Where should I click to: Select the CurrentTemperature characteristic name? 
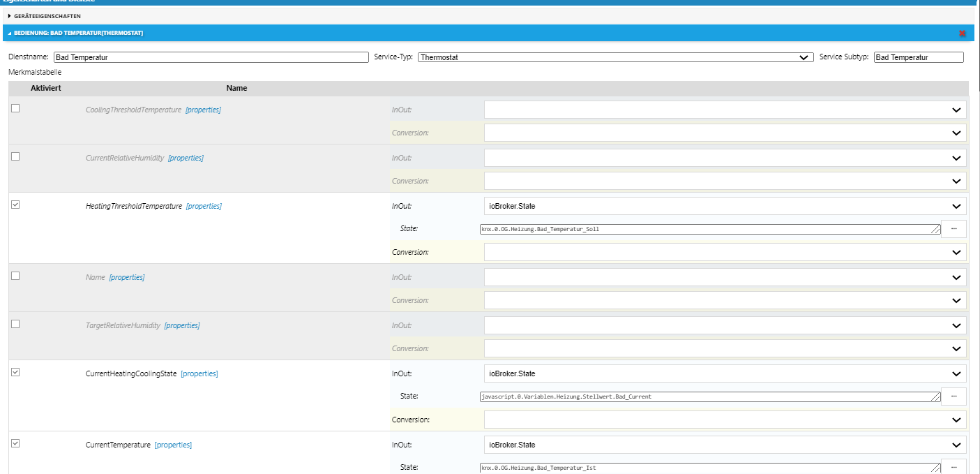[118, 445]
